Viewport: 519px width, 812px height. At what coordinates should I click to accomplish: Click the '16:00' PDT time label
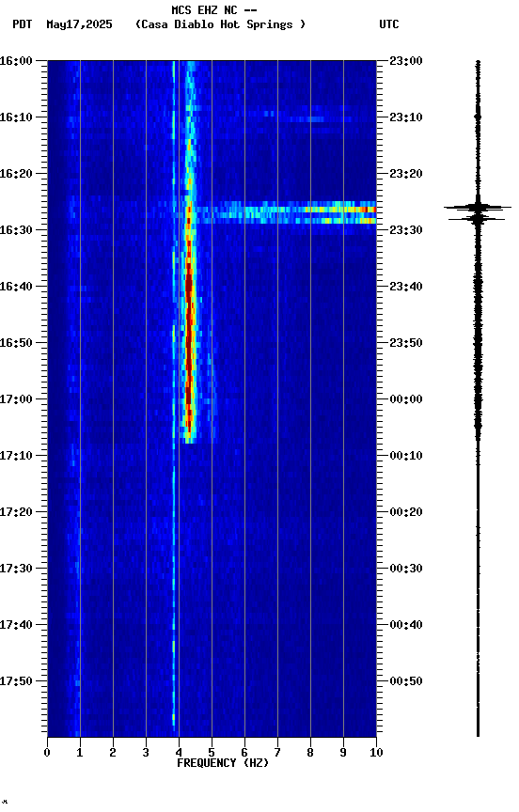16,61
